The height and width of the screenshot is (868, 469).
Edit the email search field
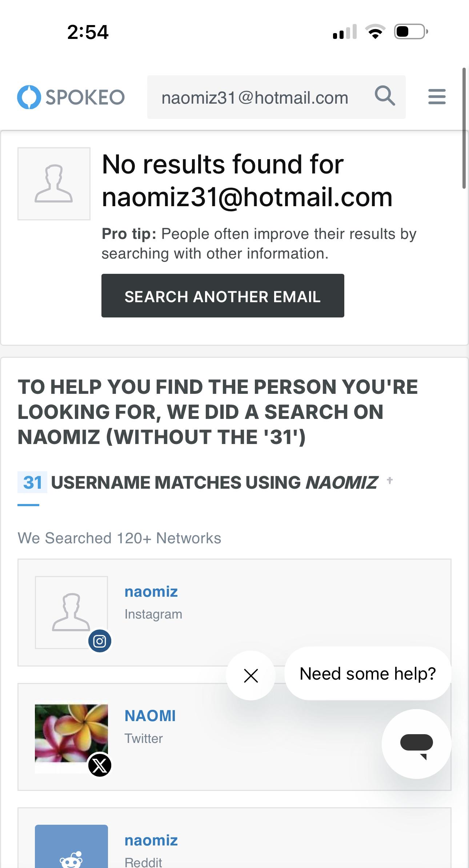point(254,97)
